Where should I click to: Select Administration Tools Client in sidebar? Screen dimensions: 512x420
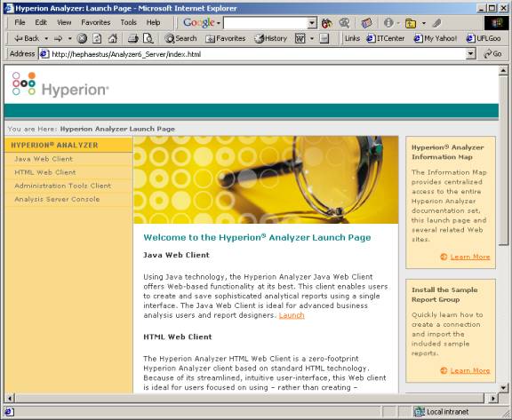coord(63,186)
